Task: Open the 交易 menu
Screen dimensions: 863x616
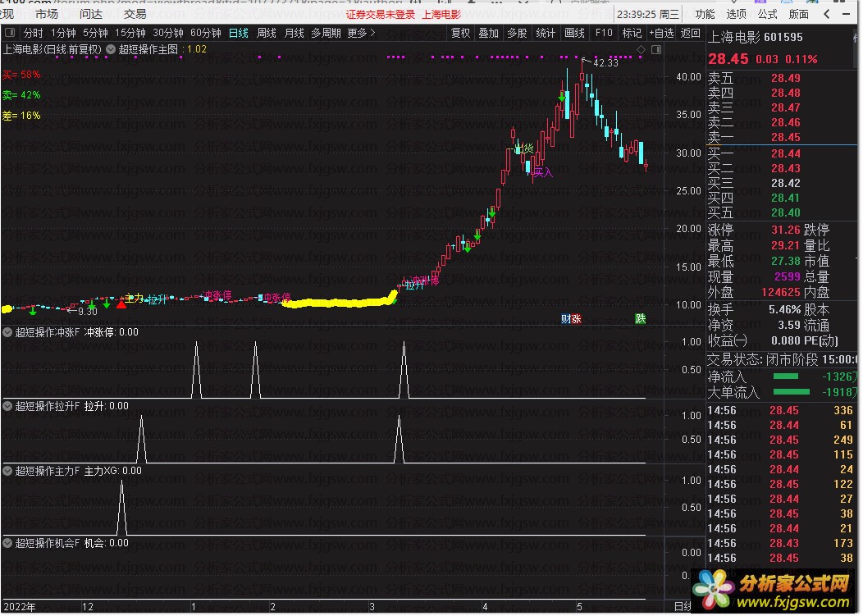Action: pyautogui.click(x=135, y=14)
